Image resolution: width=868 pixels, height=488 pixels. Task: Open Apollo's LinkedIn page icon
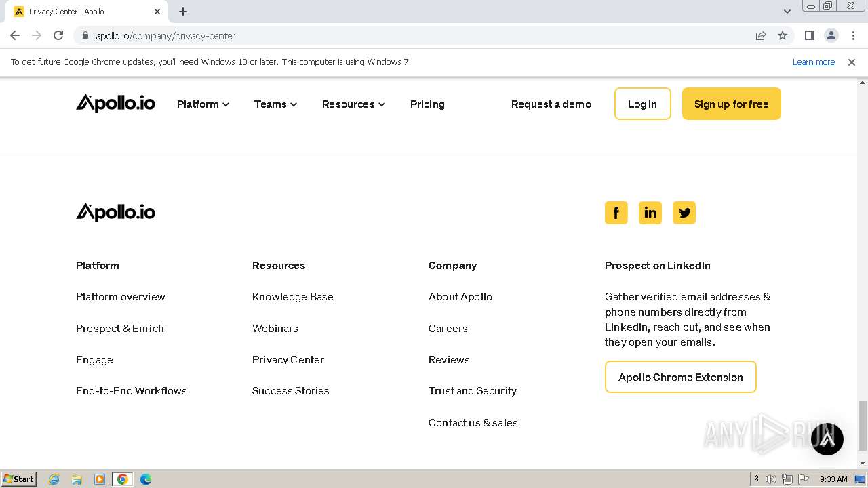[650, 213]
